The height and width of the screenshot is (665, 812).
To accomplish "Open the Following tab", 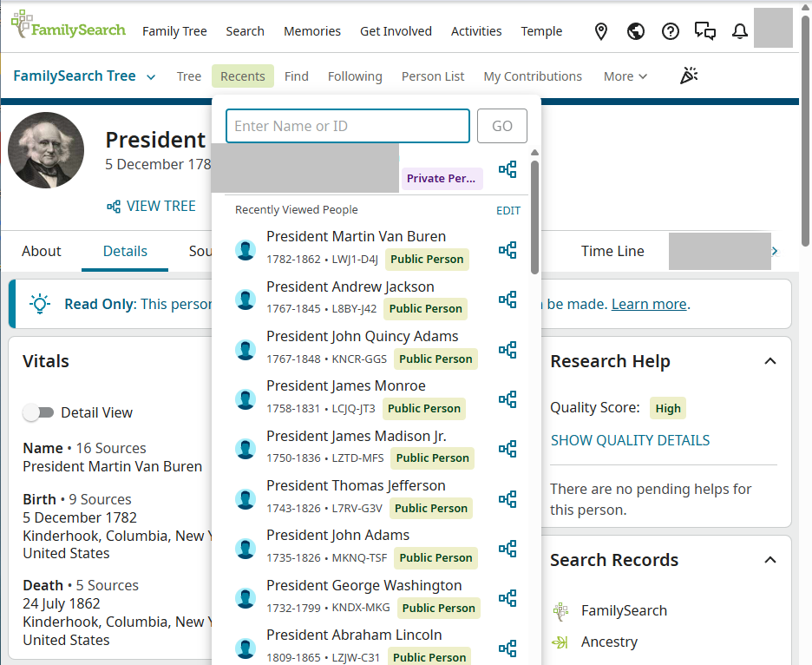I will point(355,76).
